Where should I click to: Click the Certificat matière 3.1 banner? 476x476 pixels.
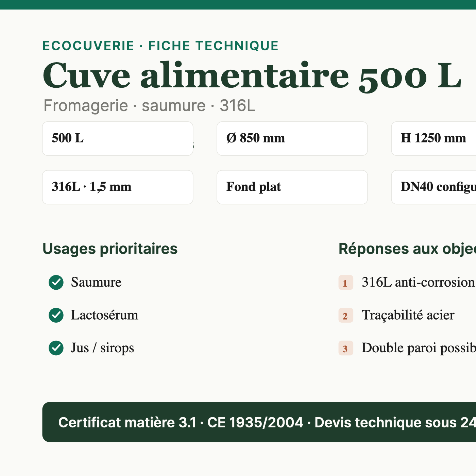click(259, 422)
